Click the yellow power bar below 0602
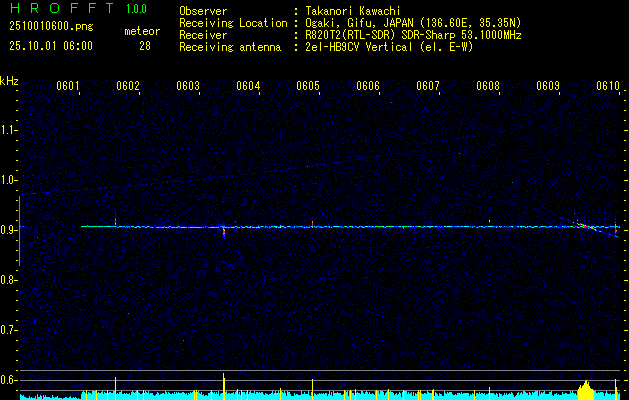The width and height of the screenshot is (629, 400). tap(116, 388)
